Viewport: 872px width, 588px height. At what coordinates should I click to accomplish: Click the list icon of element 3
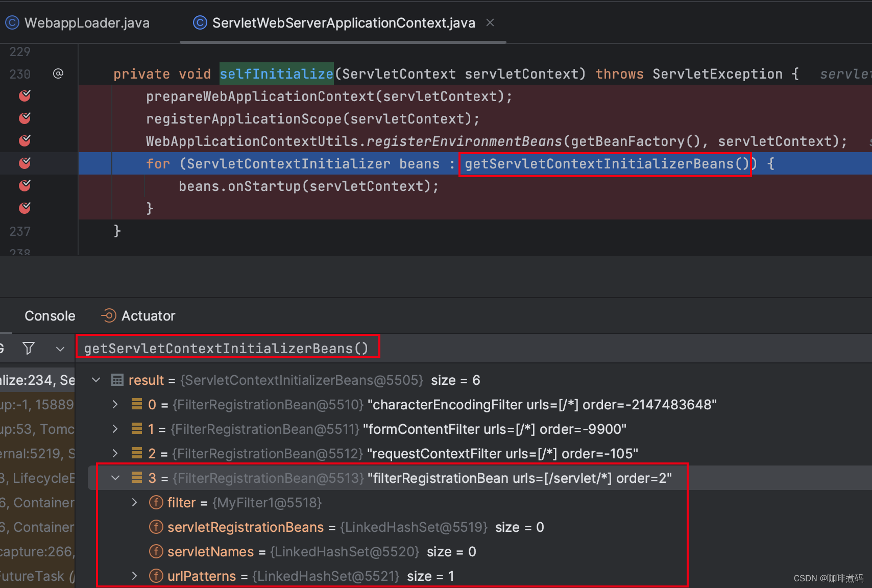[136, 478]
